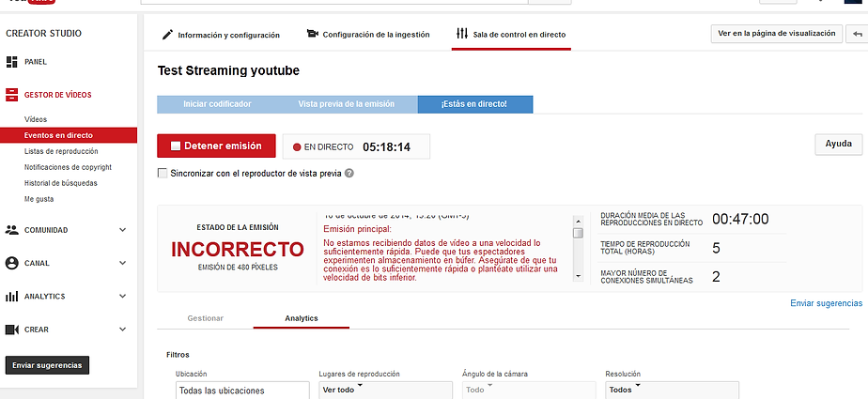Click the Analytics bar chart icon
Viewport: 868px width, 399px height.
[11, 297]
